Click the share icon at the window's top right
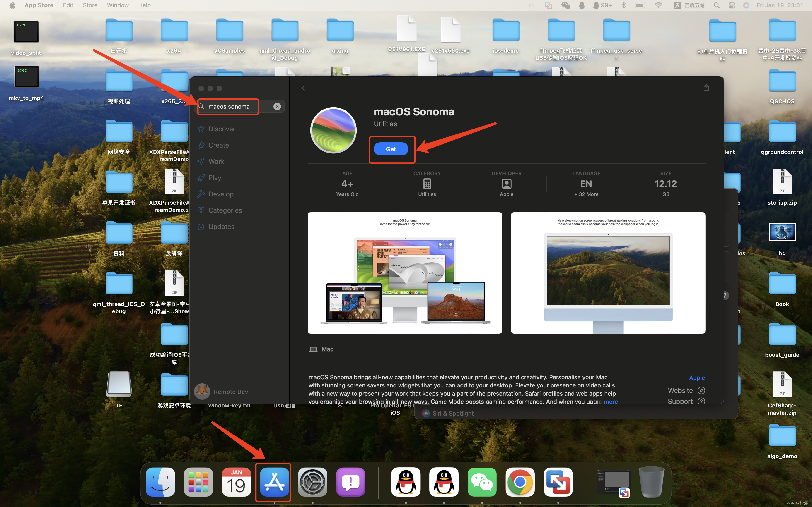812x507 pixels. (706, 88)
